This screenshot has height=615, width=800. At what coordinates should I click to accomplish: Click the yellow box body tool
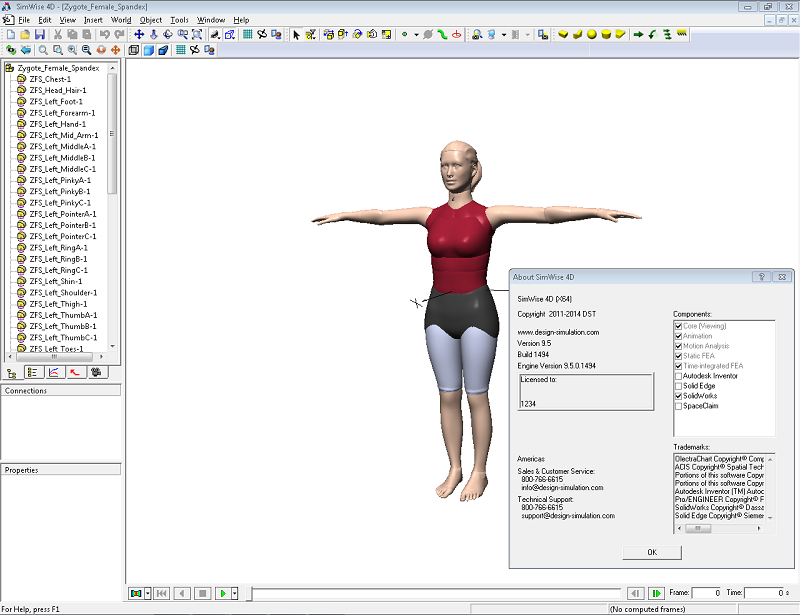563,34
